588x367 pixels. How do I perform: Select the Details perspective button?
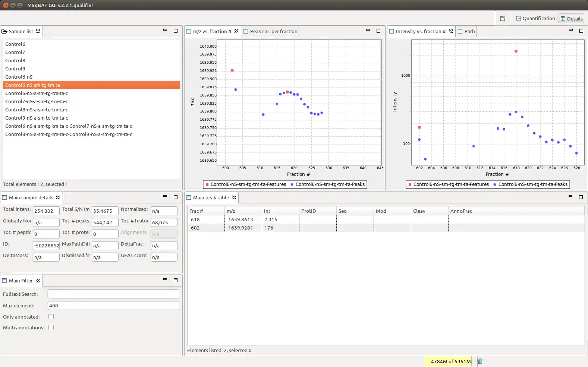click(571, 19)
